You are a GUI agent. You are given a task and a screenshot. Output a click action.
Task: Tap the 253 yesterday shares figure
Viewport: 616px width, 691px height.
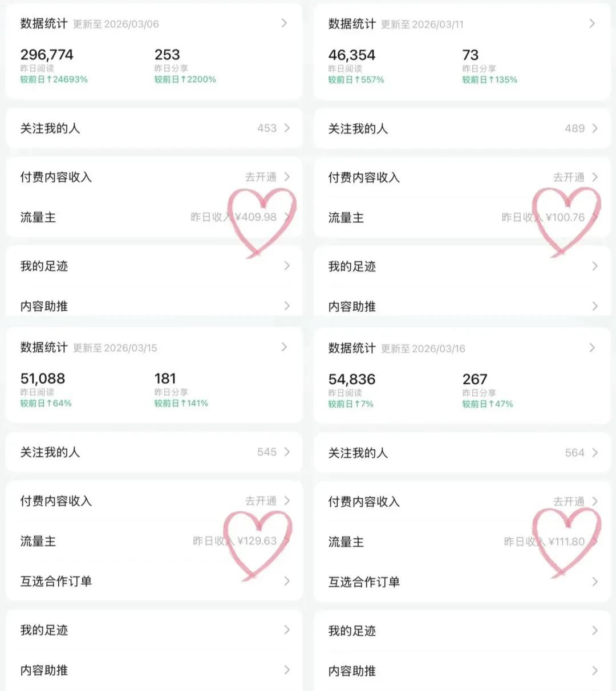pyautogui.click(x=167, y=55)
